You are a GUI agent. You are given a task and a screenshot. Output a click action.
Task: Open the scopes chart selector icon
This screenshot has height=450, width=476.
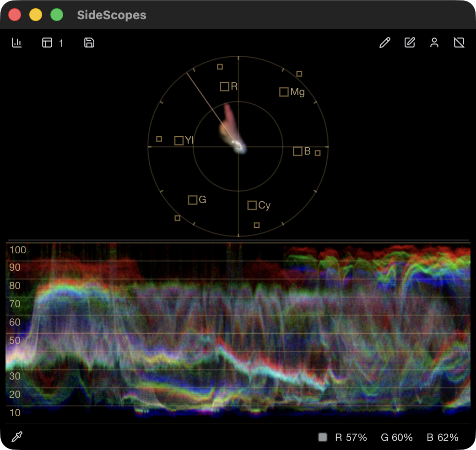click(x=16, y=43)
